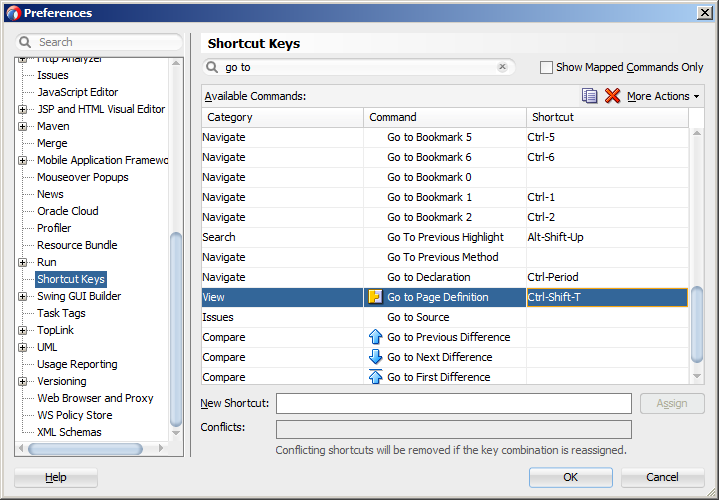
Task: Sort the table by the Category column
Action: 282,117
